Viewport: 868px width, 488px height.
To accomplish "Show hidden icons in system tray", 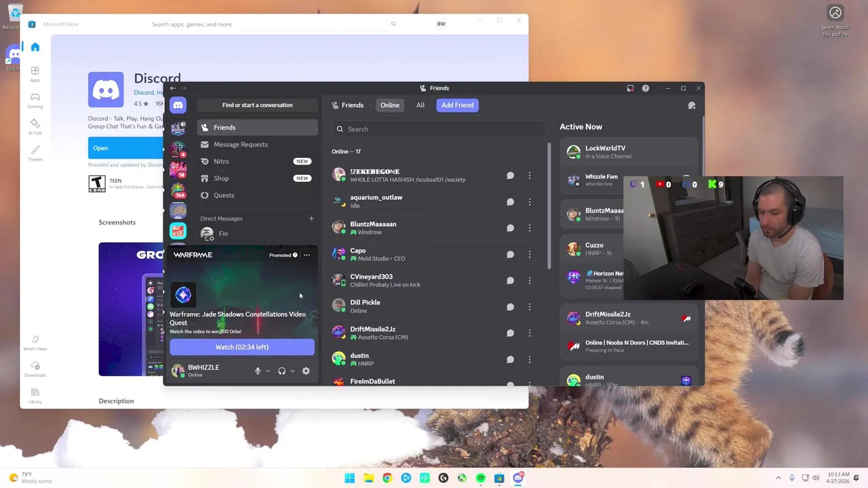I will click(x=778, y=478).
